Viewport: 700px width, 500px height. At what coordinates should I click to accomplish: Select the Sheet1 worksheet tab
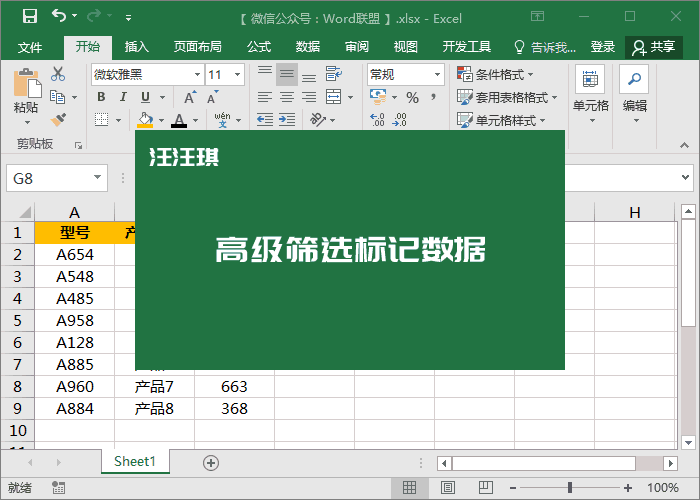pos(135,461)
